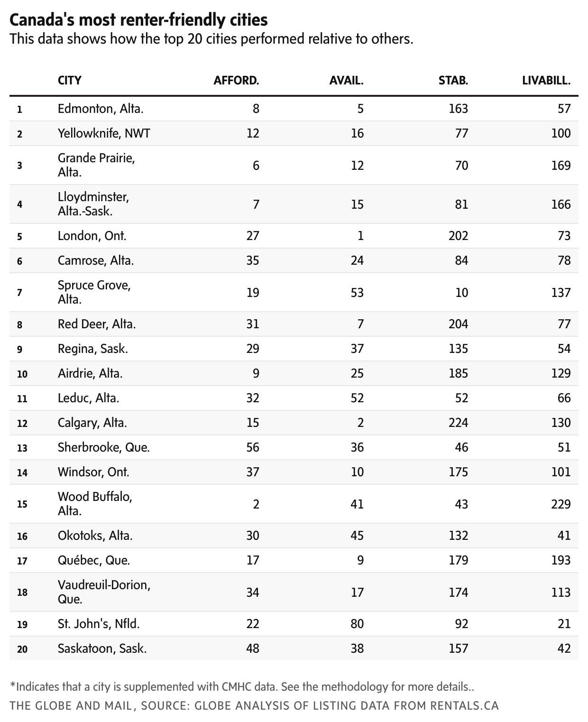
Task: Click Wood Buffalo, Alta. city name
Action: pyautogui.click(x=95, y=503)
